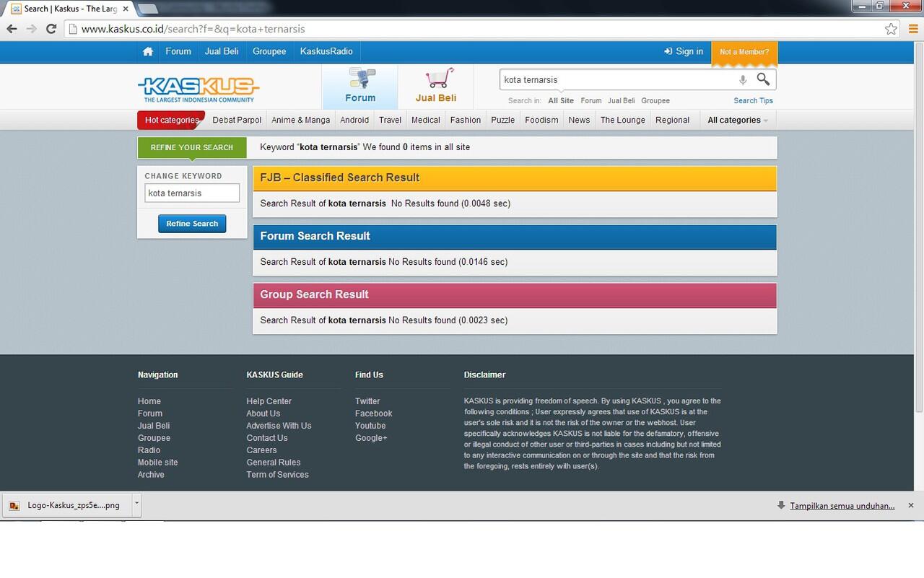Open Help Center footer link
924x578 pixels.
click(x=269, y=401)
